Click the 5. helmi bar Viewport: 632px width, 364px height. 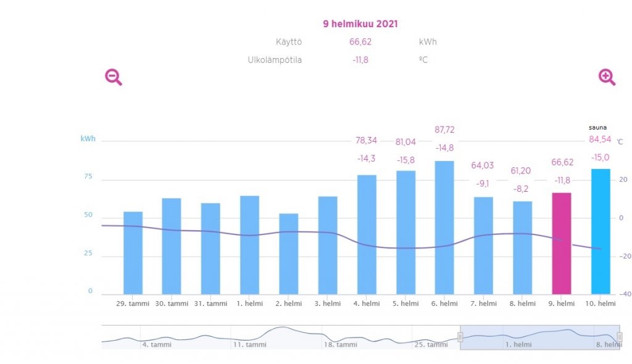pyautogui.click(x=405, y=233)
